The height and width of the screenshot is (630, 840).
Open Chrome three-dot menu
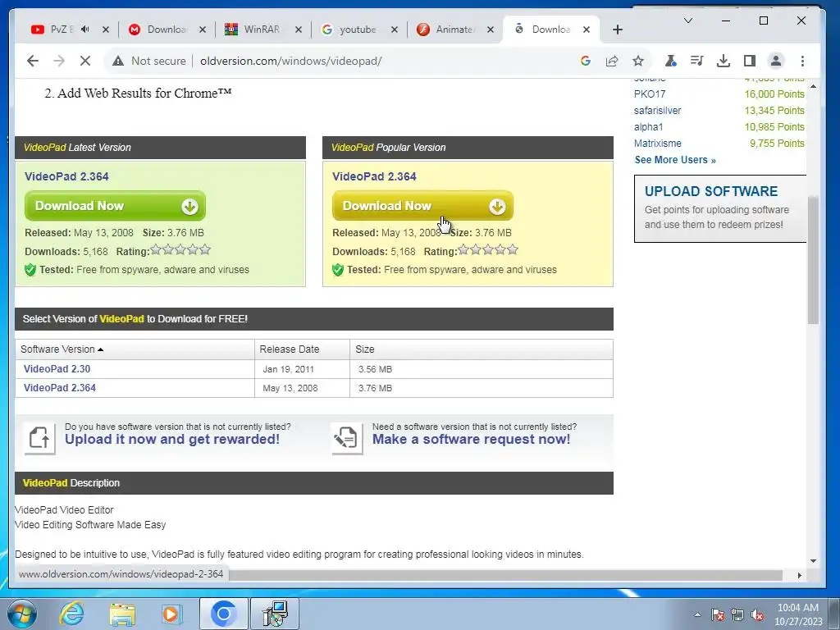click(x=802, y=61)
